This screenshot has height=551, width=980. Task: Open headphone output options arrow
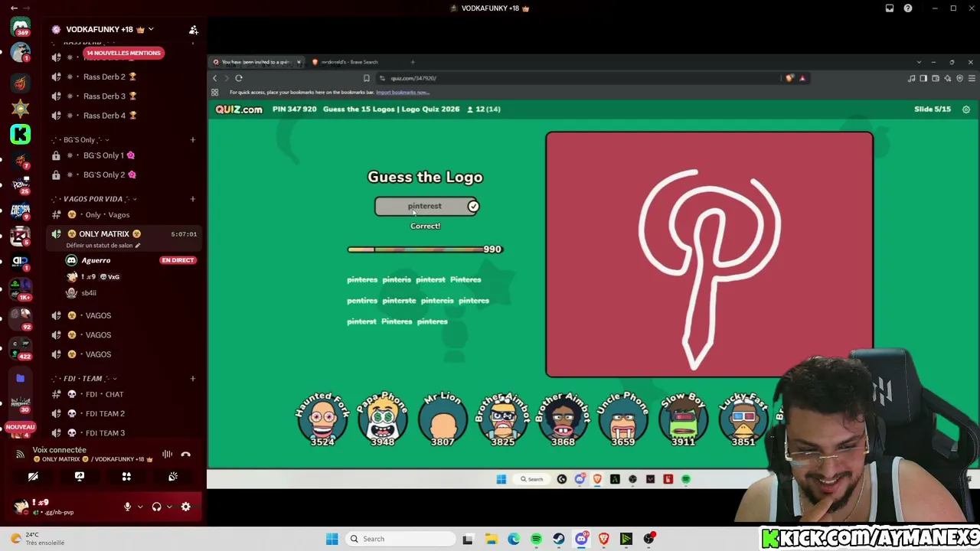pos(168,507)
